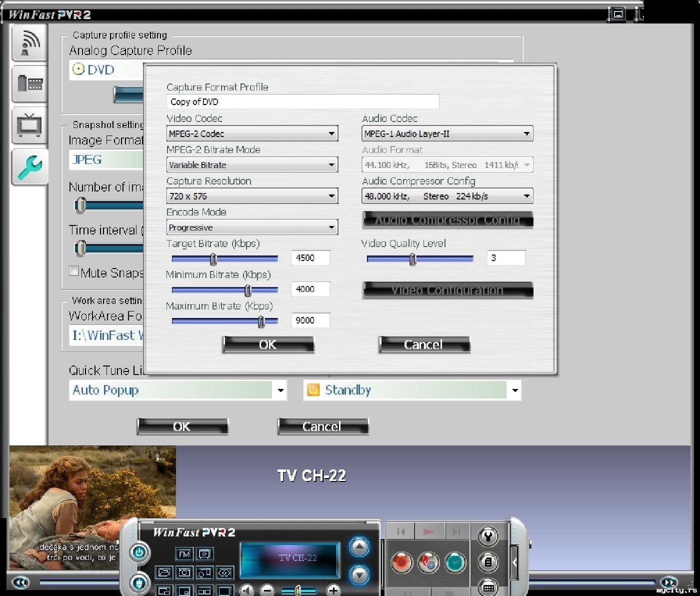Click the teal round checkmark button

(x=455, y=562)
